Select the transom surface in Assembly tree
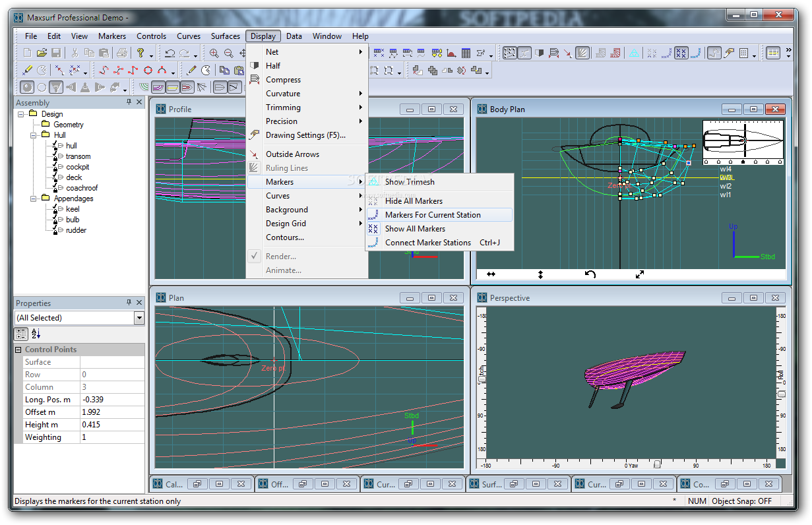Screen dimensions: 812x525 coord(78,156)
